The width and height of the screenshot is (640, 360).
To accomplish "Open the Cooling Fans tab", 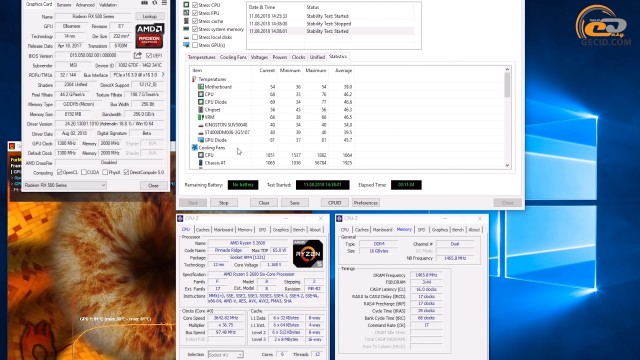I will click(x=233, y=57).
